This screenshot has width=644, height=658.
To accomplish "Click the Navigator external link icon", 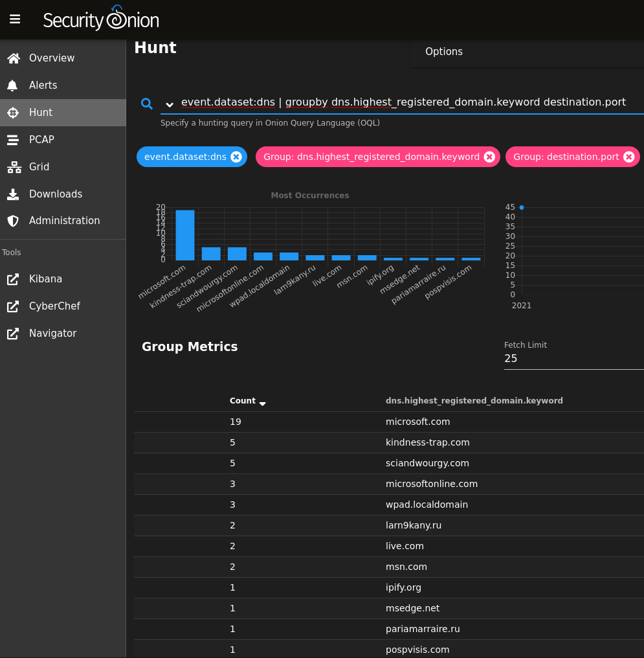I will click(13, 334).
